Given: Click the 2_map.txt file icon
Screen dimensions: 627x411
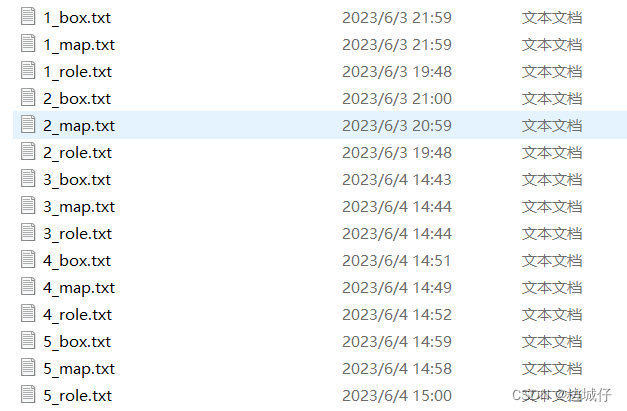Looking at the screenshot, I should pyautogui.click(x=28, y=125).
